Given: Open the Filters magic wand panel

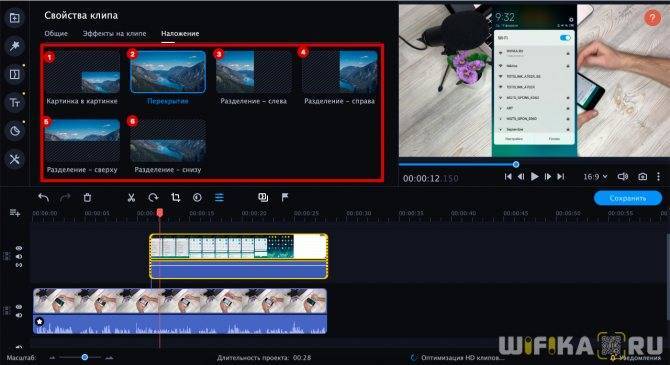Looking at the screenshot, I should tap(15, 46).
